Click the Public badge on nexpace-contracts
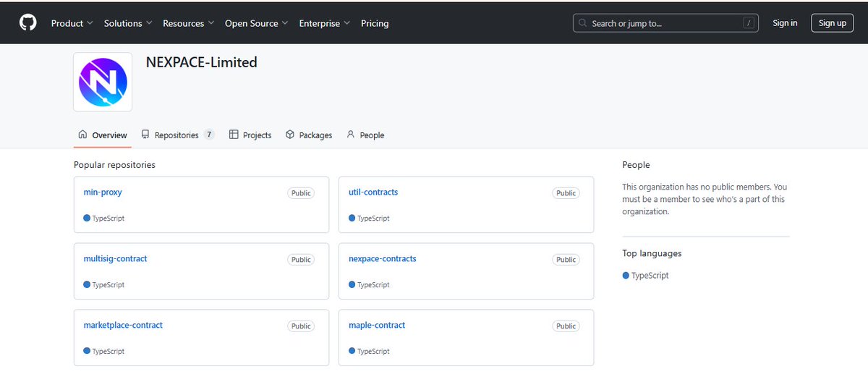 click(566, 260)
